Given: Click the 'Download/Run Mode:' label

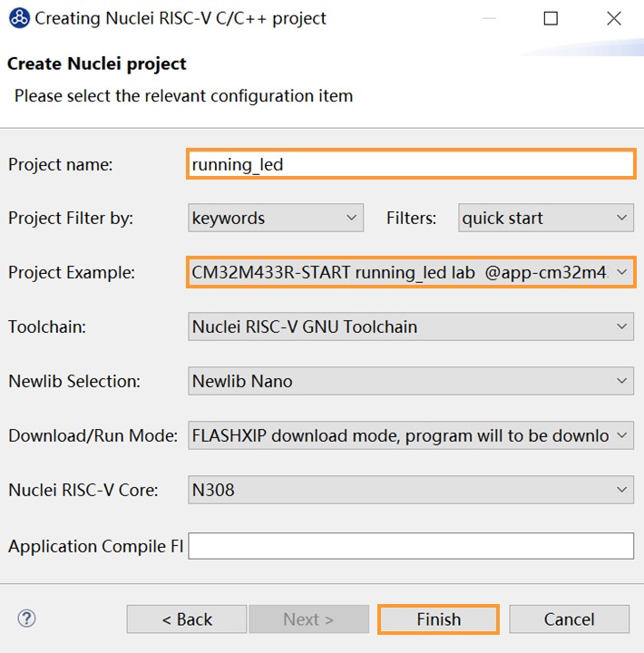Looking at the screenshot, I should (93, 435).
